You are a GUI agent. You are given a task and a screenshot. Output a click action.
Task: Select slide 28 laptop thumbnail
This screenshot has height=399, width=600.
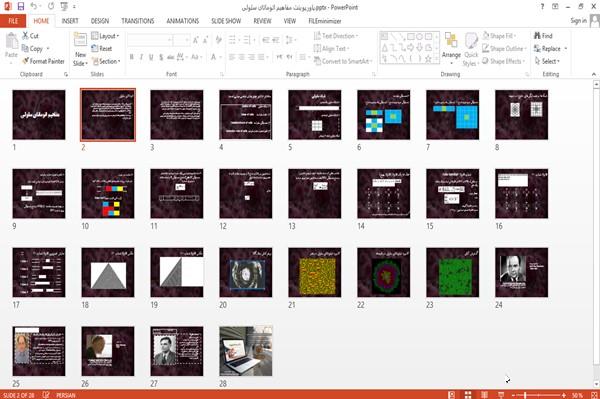(x=246, y=351)
